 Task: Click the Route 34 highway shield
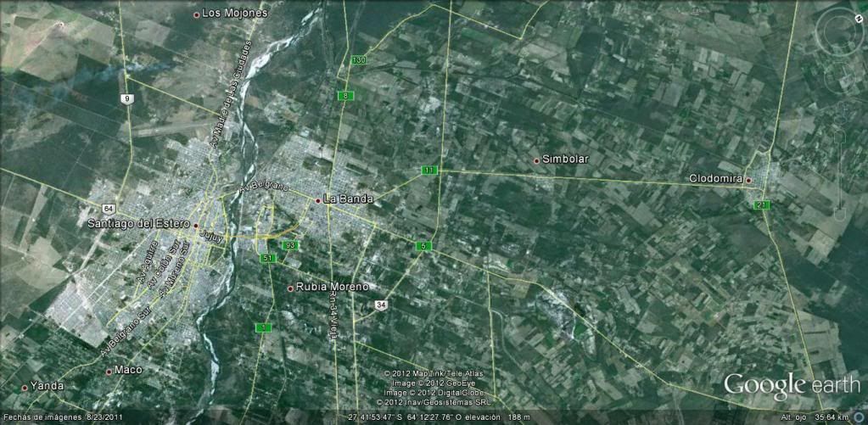[x=381, y=305]
